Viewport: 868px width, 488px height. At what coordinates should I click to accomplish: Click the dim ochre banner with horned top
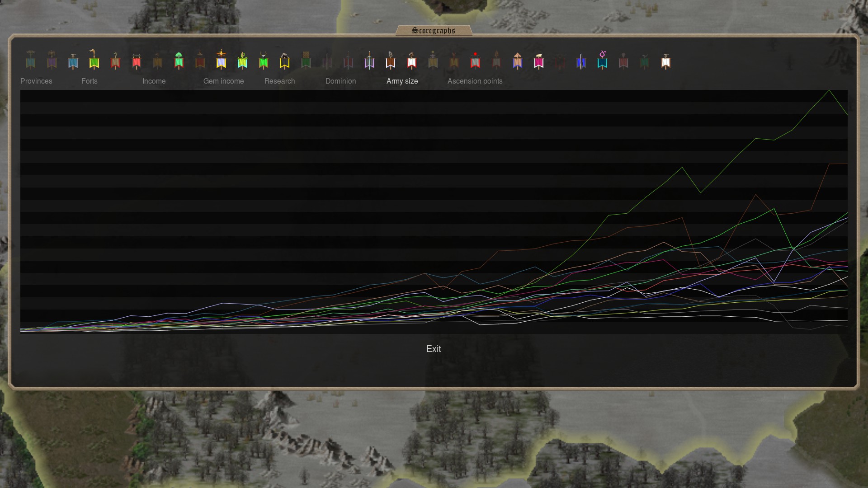click(454, 60)
